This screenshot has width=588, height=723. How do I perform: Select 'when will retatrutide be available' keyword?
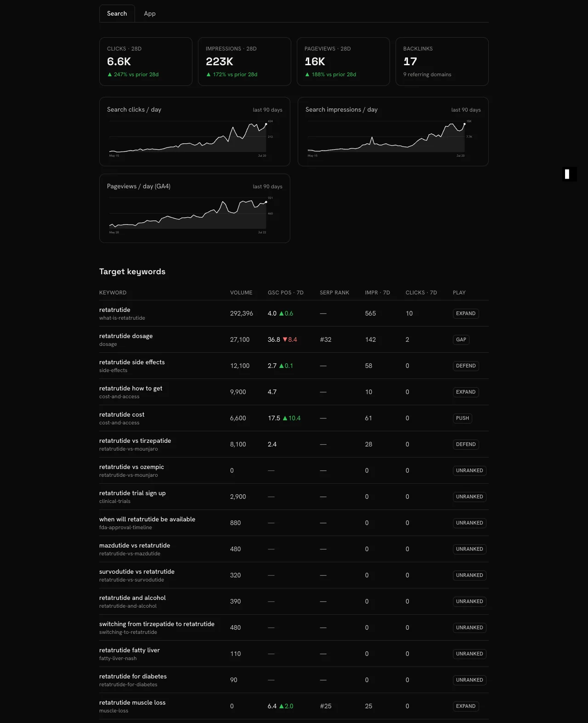[x=147, y=520]
